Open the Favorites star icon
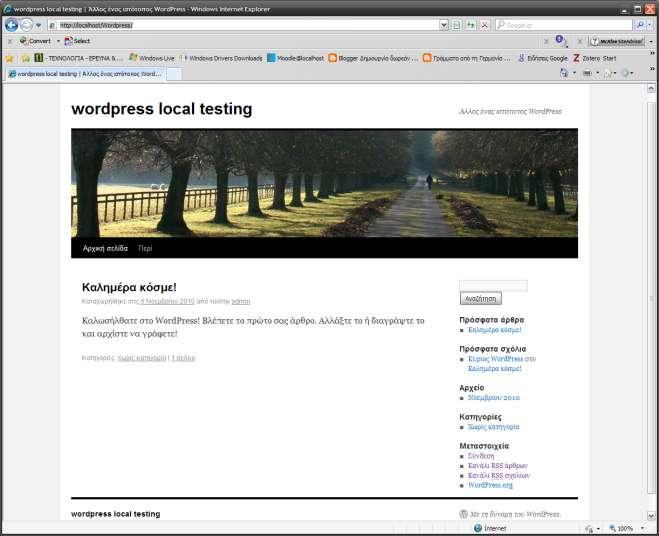 point(9,58)
